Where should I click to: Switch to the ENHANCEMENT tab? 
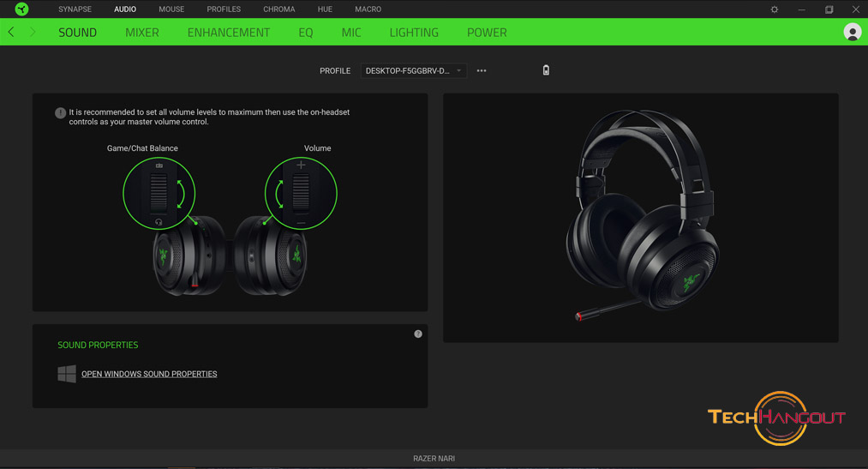coord(229,33)
